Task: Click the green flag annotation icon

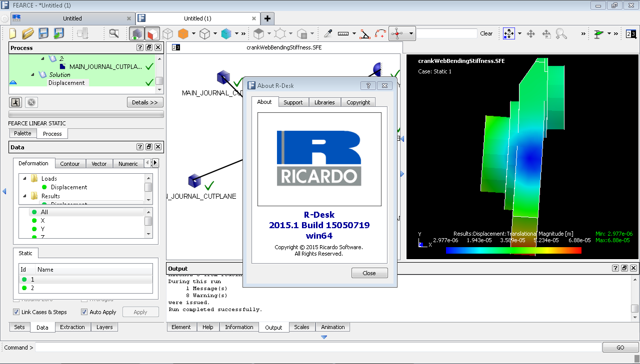Action: [599, 33]
